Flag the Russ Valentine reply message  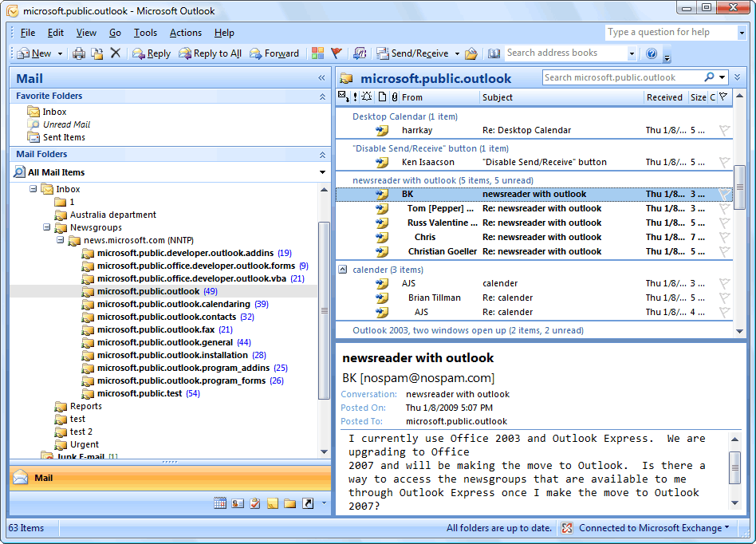724,223
